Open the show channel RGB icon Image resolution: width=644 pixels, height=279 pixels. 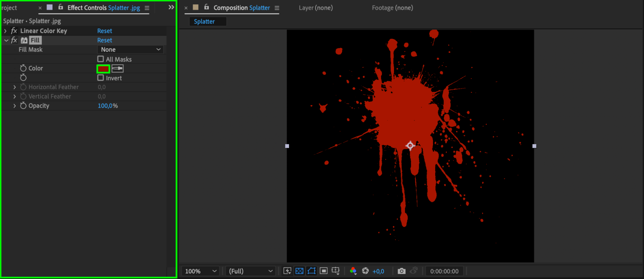pos(353,271)
